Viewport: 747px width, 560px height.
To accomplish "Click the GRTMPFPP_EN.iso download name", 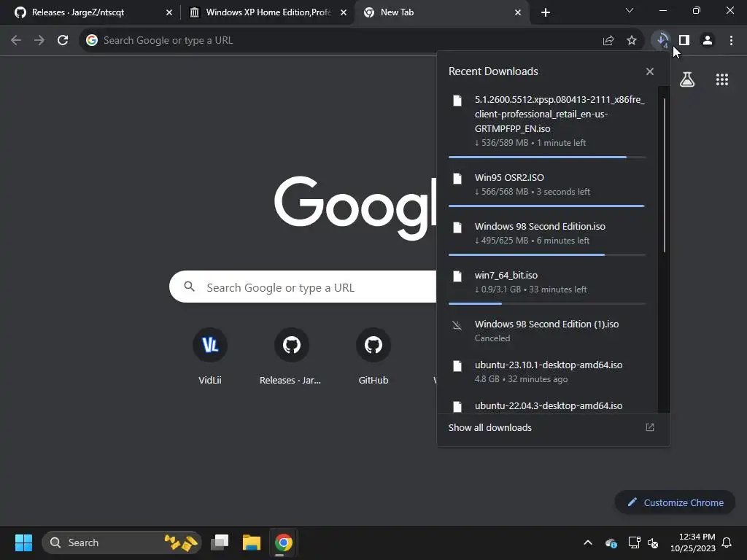I will coord(560,114).
